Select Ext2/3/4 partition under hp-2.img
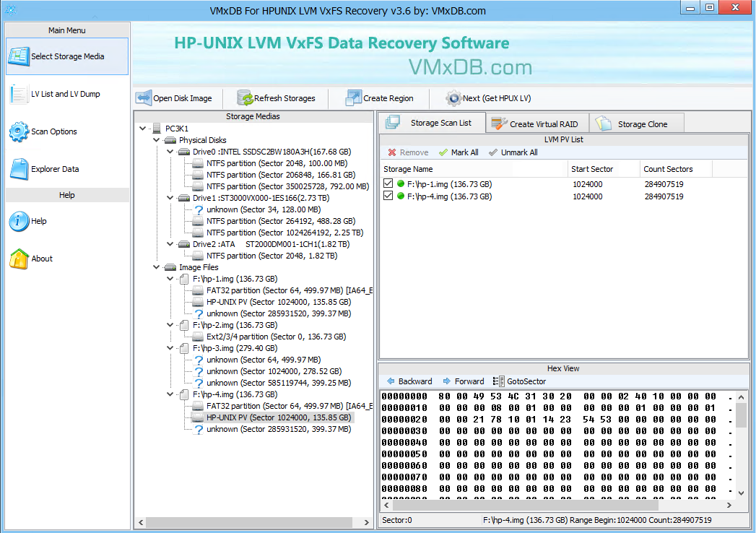Viewport: 756px width, 533px height. 277,337
